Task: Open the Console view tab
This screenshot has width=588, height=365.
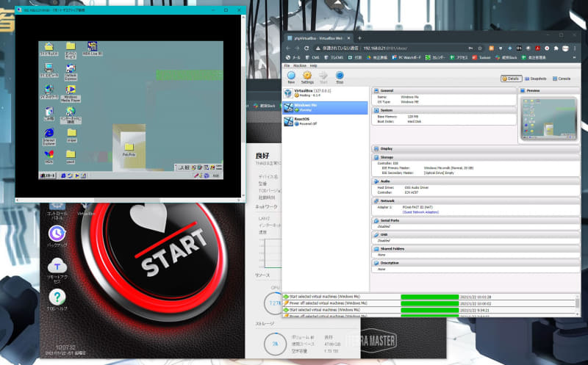Action: tap(562, 79)
